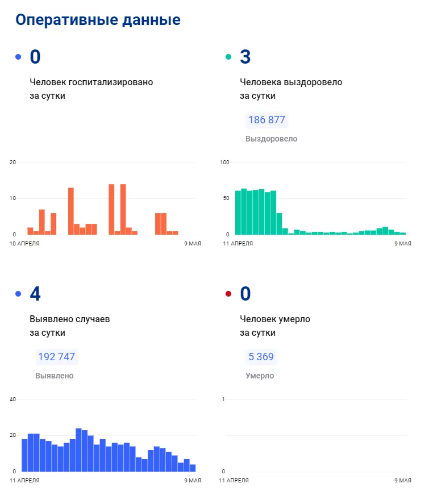Click the 'Выявлено случаев за сутки' label
This screenshot has width=429, height=504.
point(70,326)
